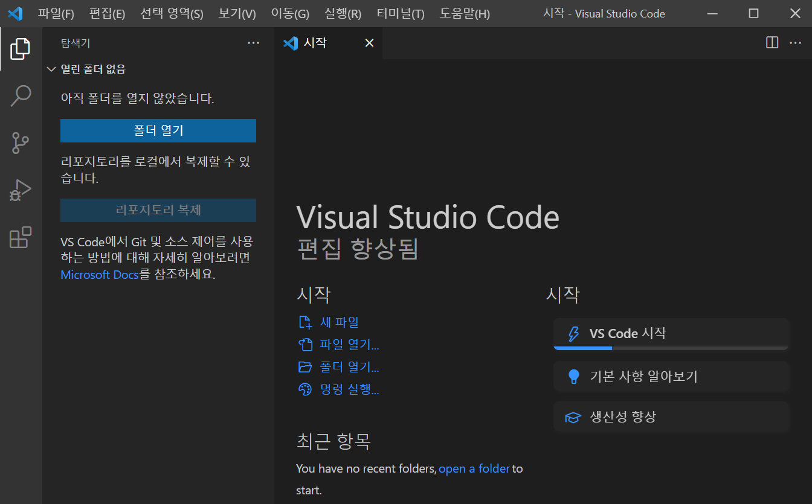Click the 명령 실행... link
This screenshot has width=812, height=504.
pos(349,389)
